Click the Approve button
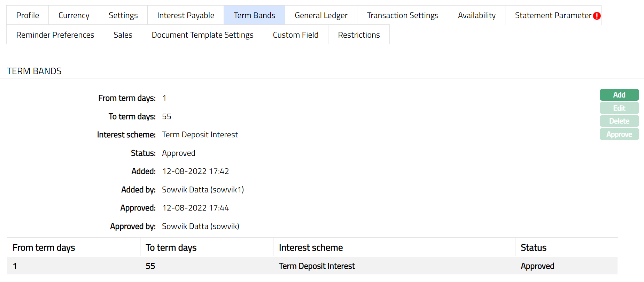The height and width of the screenshot is (282, 644). pyautogui.click(x=619, y=134)
